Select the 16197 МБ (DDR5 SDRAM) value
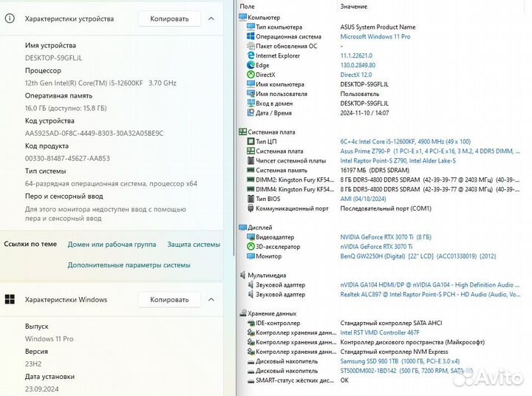The image size is (532, 396). tap(375, 170)
